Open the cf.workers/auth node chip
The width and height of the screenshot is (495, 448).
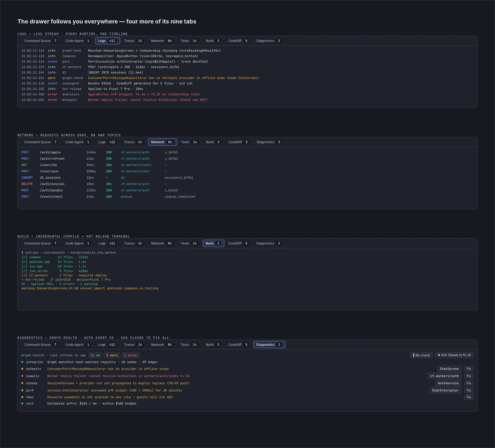445,376
